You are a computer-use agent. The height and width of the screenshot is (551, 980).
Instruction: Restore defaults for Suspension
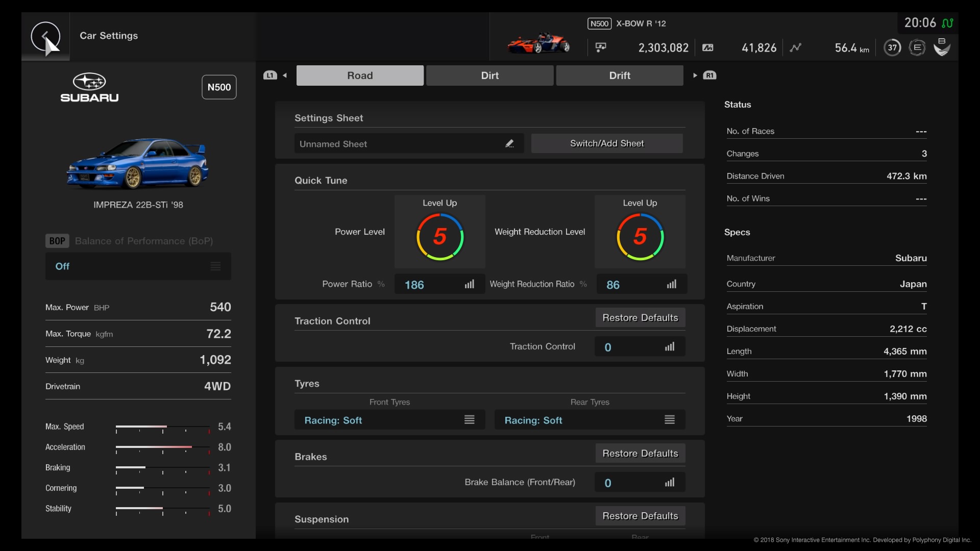coord(640,516)
